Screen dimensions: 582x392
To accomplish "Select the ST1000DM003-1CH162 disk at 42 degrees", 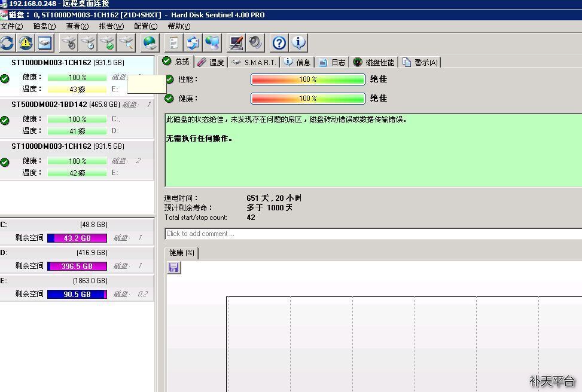I will pyautogui.click(x=77, y=160).
